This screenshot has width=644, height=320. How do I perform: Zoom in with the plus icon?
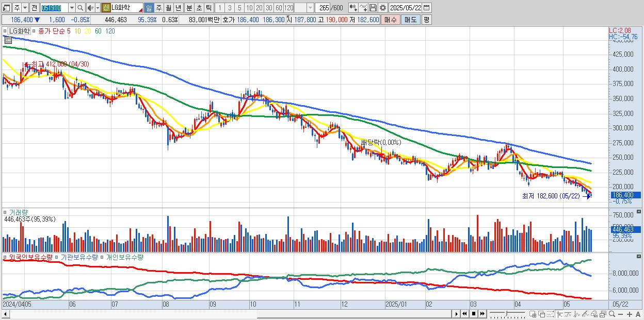pos(630,314)
